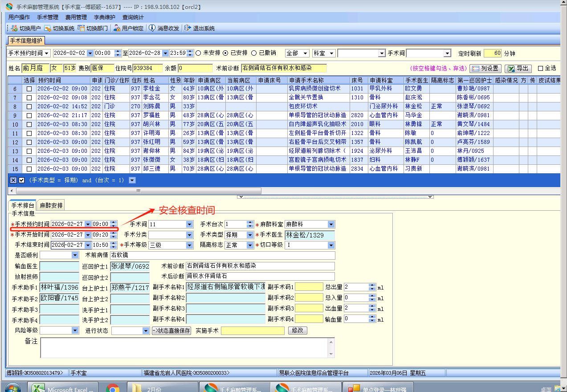This screenshot has width=567, height=392.
Task: Open the 查询统计 menu
Action: [133, 17]
